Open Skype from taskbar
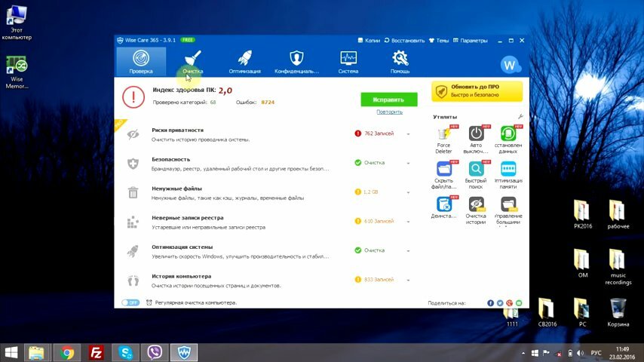The width and height of the screenshot is (644, 362). coord(125,352)
